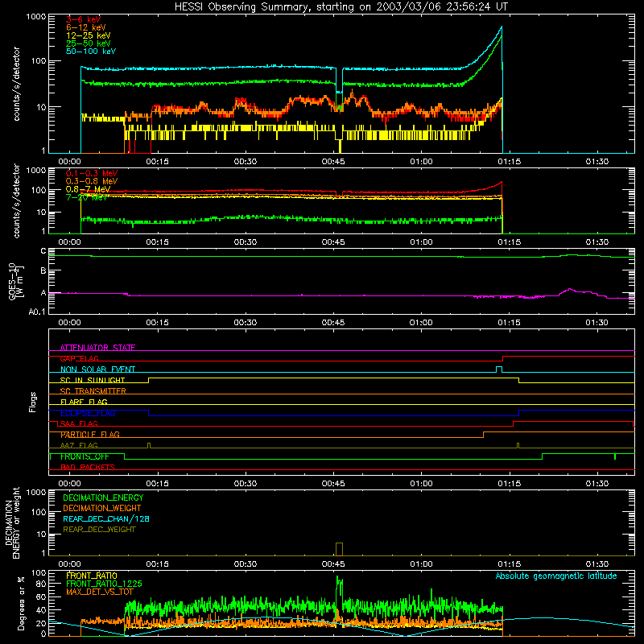
Task: Click the REAR_DEC_WEIGHT pulse near 00:45
Action: coord(339,549)
